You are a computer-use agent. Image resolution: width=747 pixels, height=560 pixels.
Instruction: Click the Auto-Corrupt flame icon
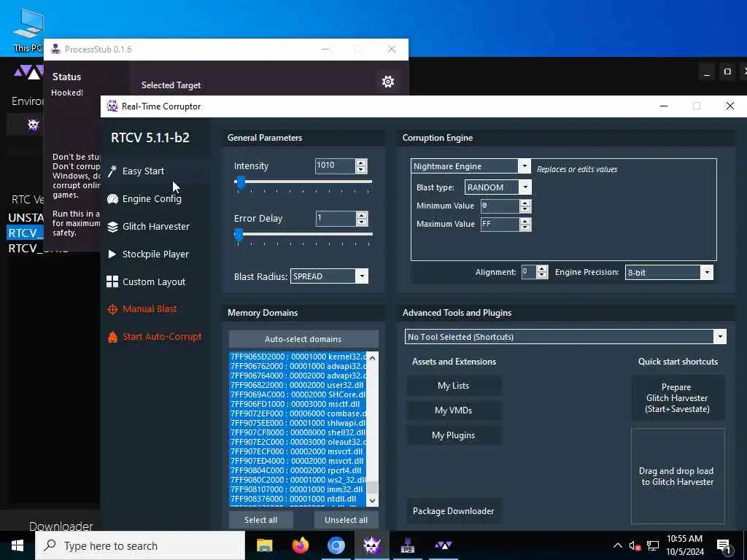(x=112, y=337)
